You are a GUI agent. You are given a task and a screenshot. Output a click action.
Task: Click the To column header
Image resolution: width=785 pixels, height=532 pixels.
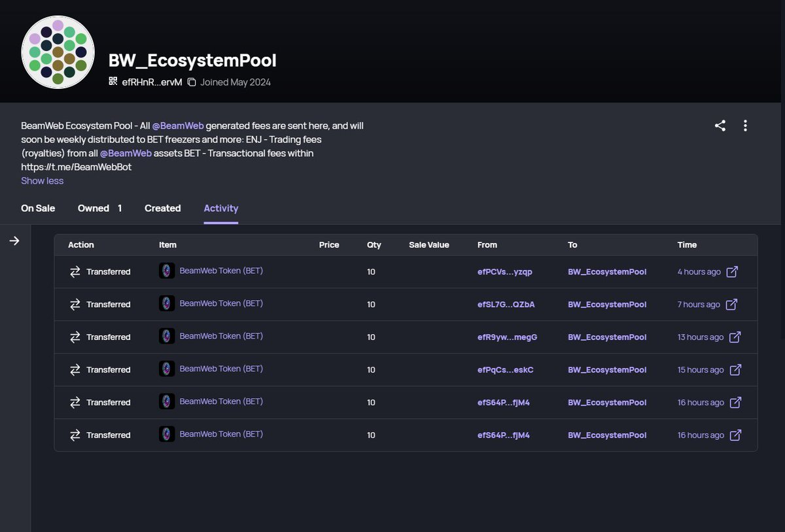(572, 244)
